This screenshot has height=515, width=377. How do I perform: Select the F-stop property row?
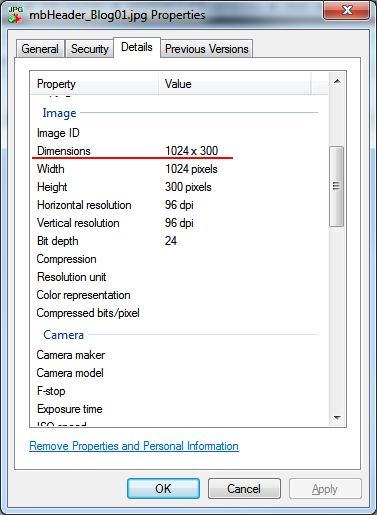point(179,391)
